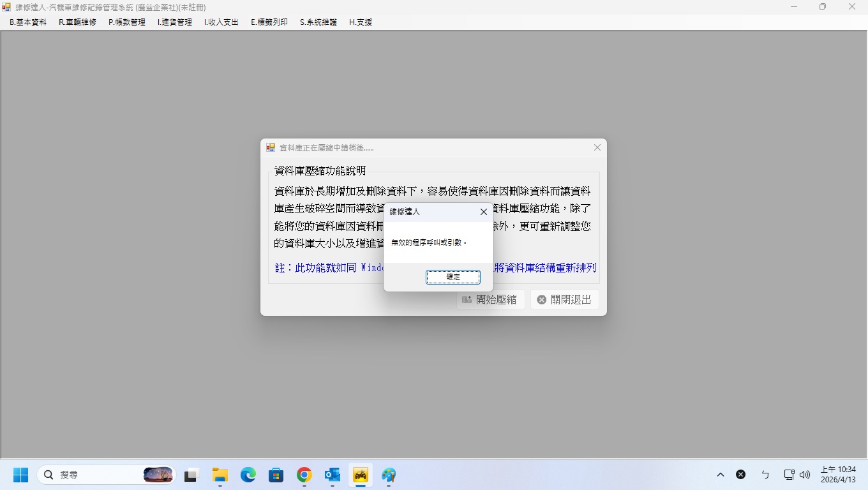Open File Explorer from the taskbar
This screenshot has width=868, height=490.
220,475
